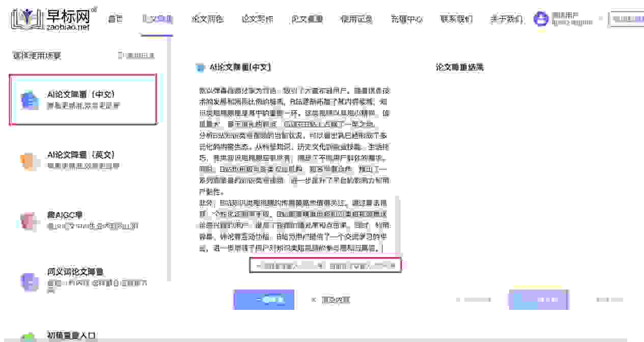Screen dimensions: 644x342
Task: Choose the AI论文降重（英文） scenario
Action: (x=83, y=160)
